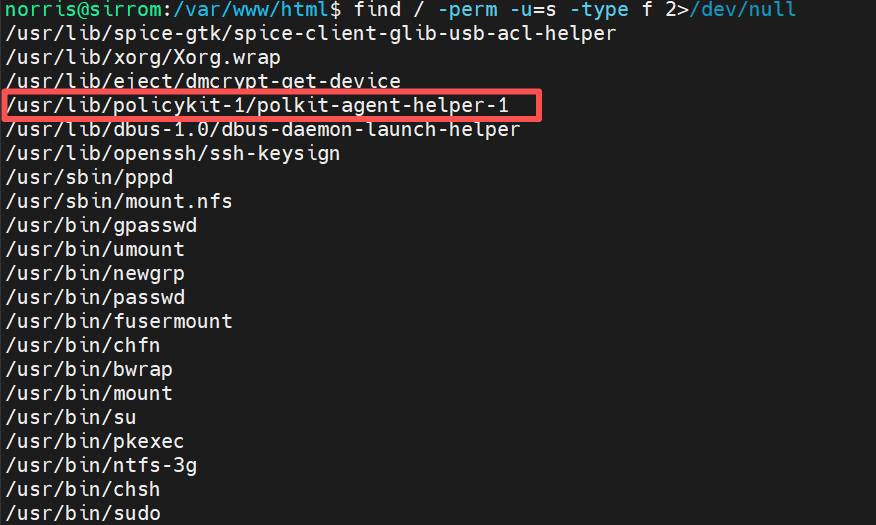Select the dbus-daemon-launch-helper line
The height and width of the screenshot is (525, 876).
[x=263, y=129]
